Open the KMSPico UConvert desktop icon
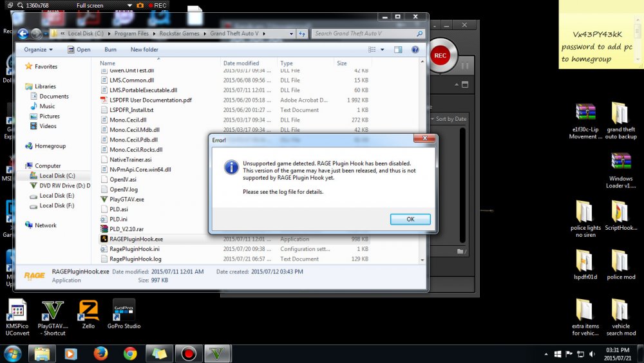 tap(17, 318)
